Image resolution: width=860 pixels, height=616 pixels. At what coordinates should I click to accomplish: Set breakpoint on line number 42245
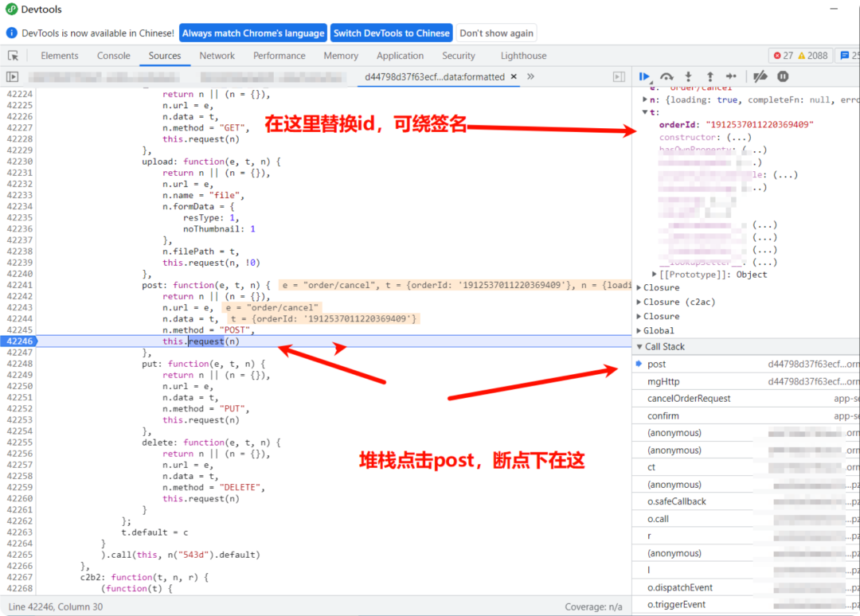[20, 330]
